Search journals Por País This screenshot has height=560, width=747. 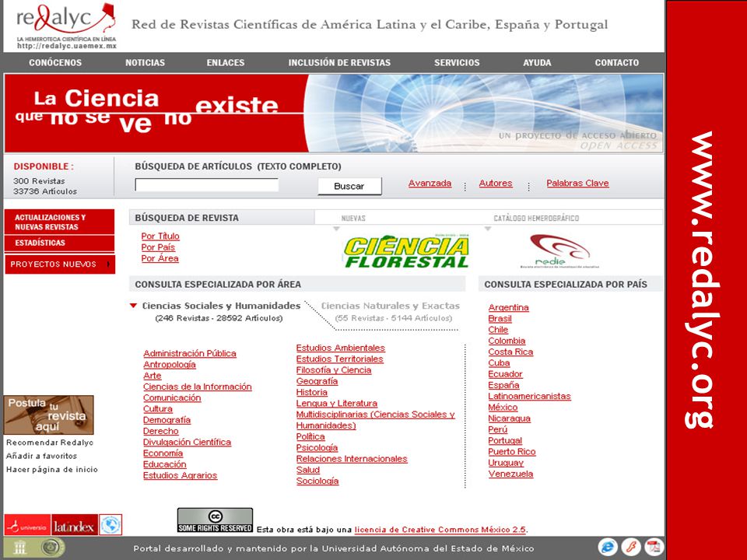pyautogui.click(x=158, y=247)
